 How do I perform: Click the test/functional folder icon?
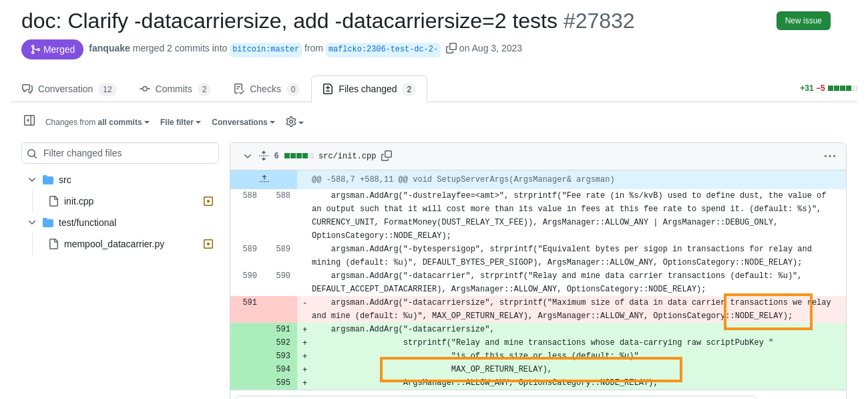click(48, 223)
